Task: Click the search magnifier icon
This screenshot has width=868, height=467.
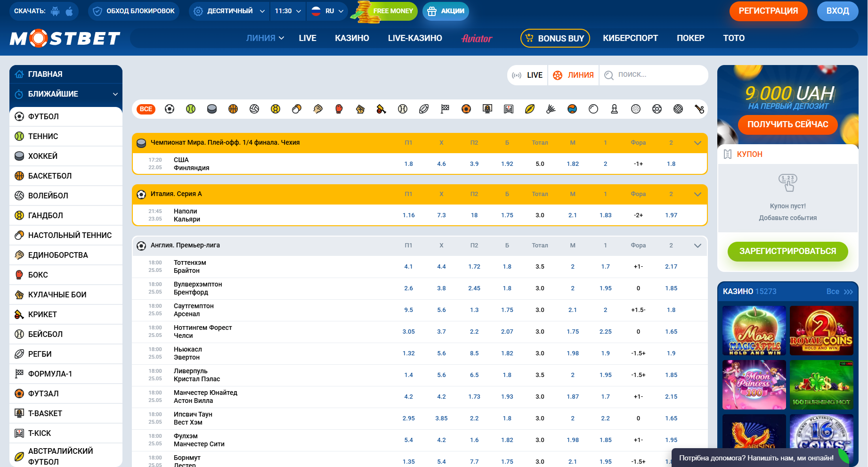Action: (x=609, y=75)
